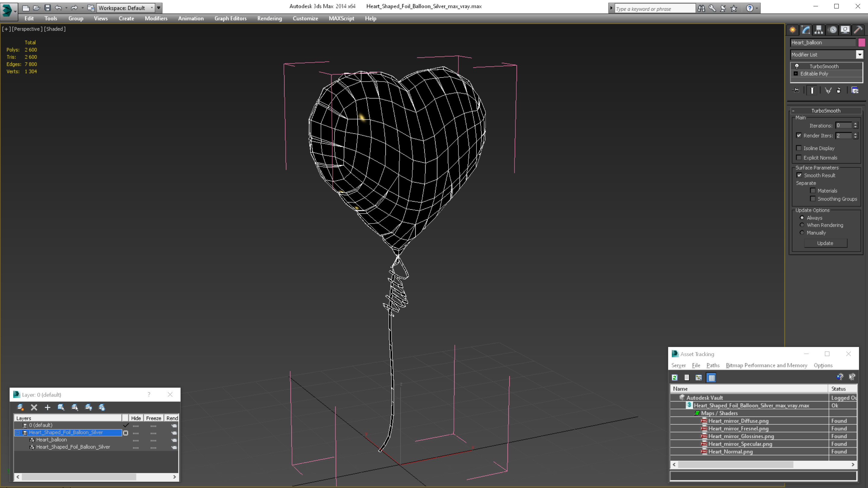The image size is (868, 488).
Task: Click Create New Layer icon in Layer dialog
Action: [x=20, y=408]
